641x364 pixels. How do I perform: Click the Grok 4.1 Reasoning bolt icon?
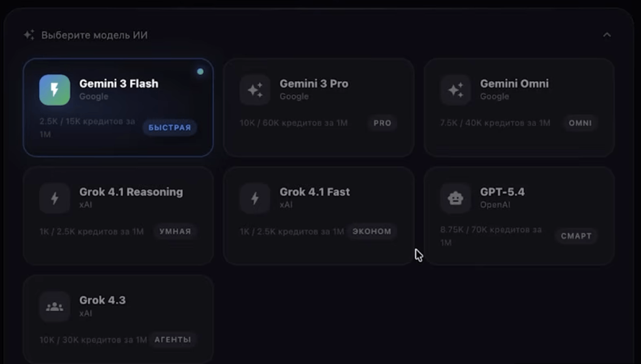point(54,198)
